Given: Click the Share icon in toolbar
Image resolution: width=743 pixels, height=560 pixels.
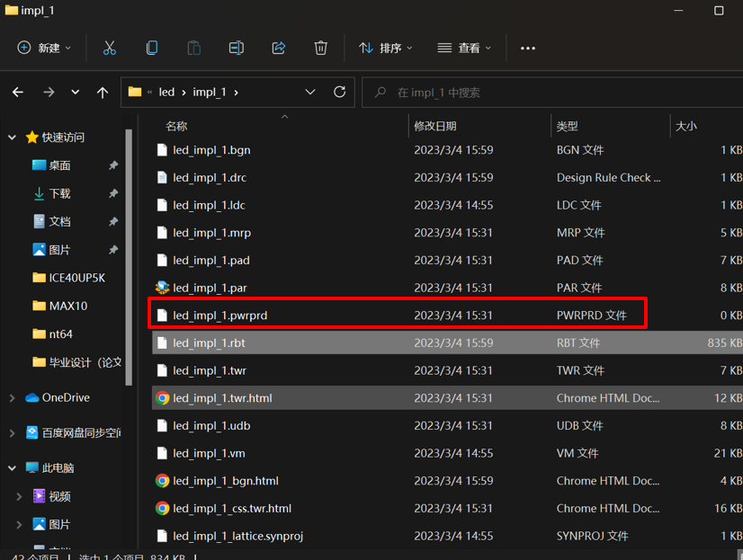Looking at the screenshot, I should (279, 48).
